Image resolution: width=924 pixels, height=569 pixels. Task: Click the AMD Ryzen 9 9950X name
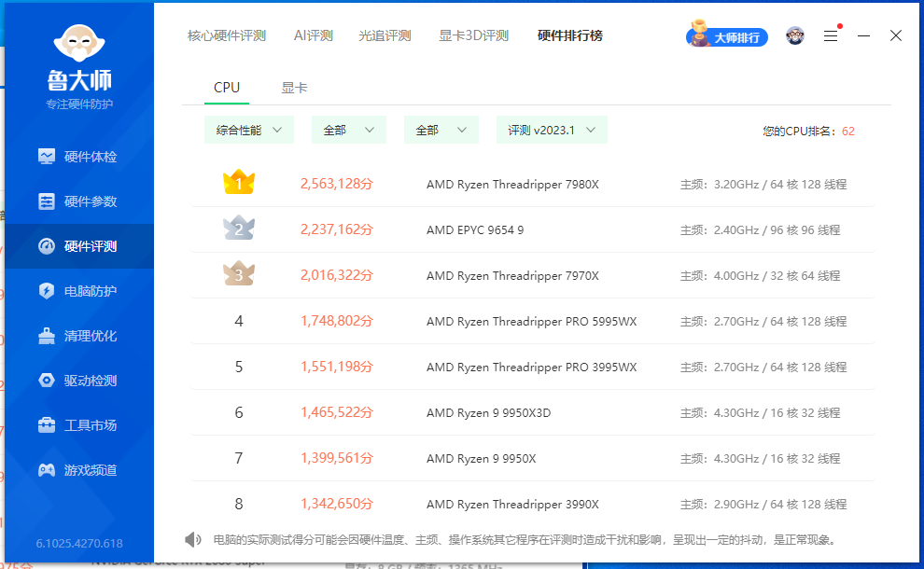point(482,458)
